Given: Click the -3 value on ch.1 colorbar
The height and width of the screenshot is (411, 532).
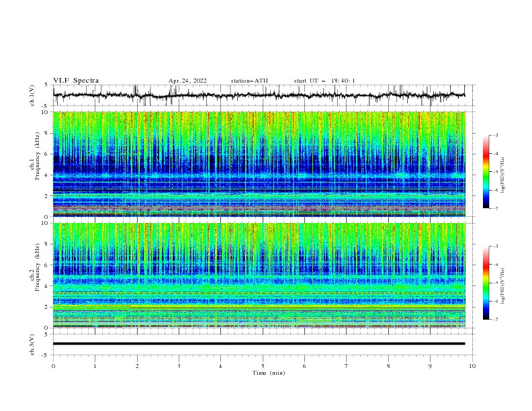Looking at the screenshot, I should 495,136.
